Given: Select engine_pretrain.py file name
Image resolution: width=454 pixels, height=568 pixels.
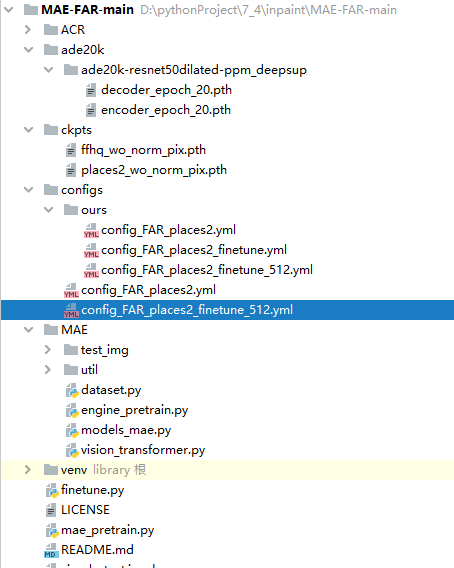Looking at the screenshot, I should (134, 410).
